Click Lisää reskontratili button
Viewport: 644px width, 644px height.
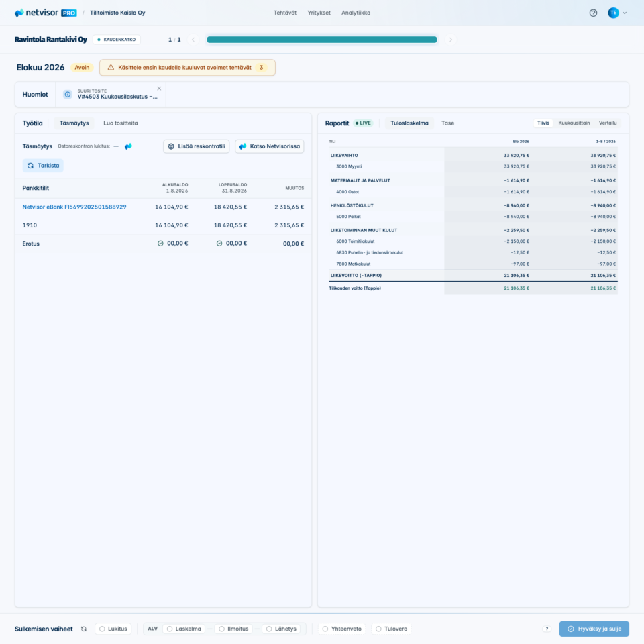point(197,146)
